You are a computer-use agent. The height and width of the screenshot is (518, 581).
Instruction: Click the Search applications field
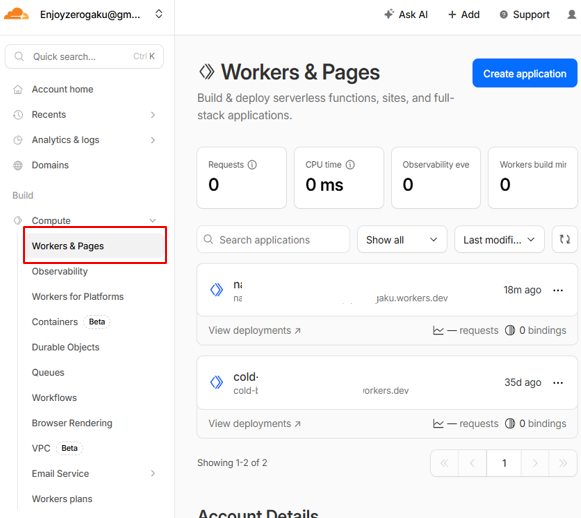[273, 239]
